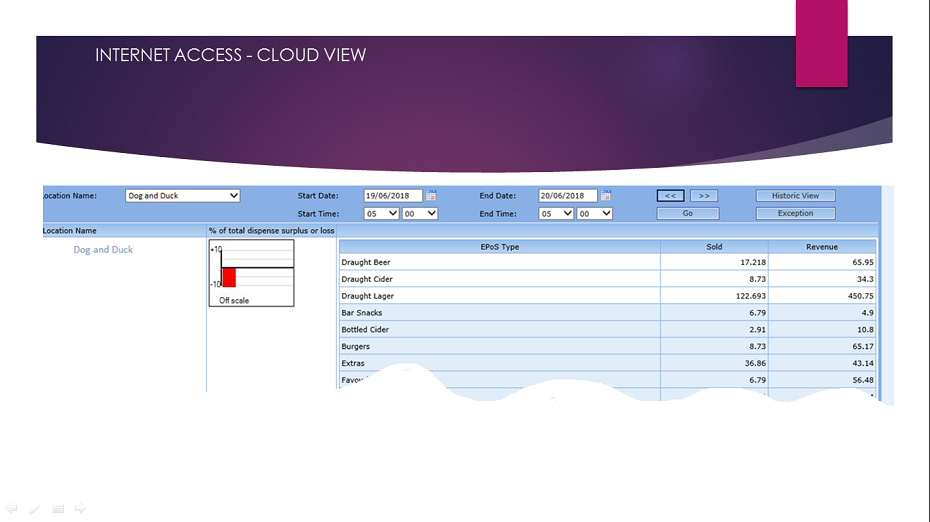Click the previous period << button

[670, 196]
